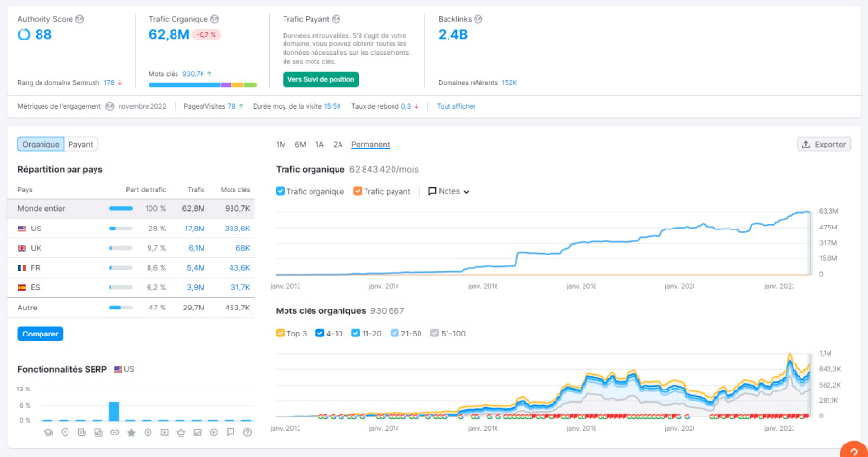Click the UK traffic 6,1M link
Image resolution: width=868 pixels, height=457 pixels.
click(x=197, y=249)
